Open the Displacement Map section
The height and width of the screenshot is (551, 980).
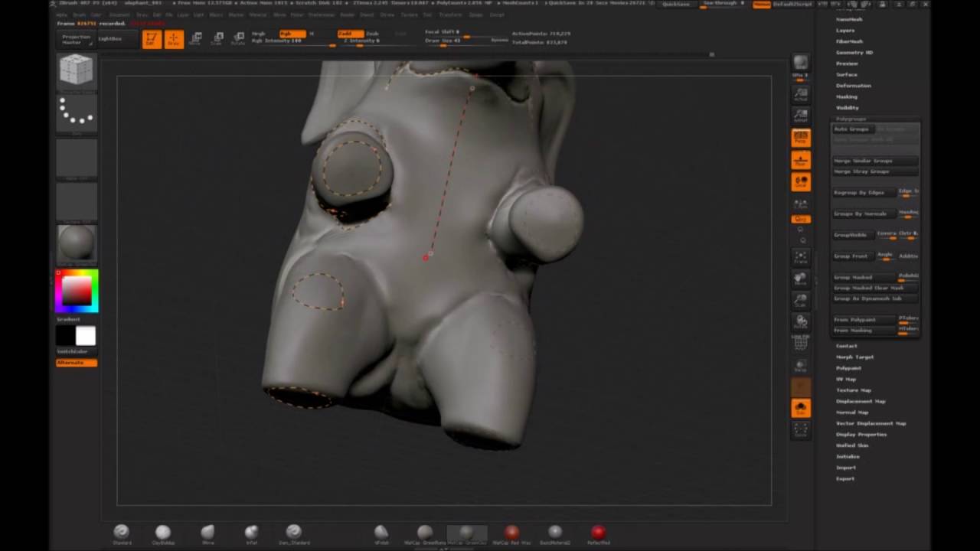(x=861, y=402)
